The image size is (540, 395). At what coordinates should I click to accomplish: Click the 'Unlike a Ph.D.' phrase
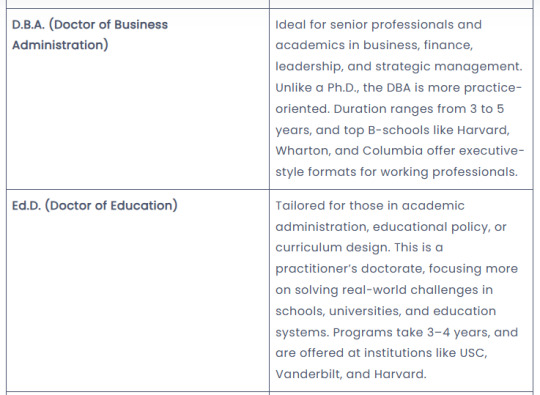click(x=318, y=88)
